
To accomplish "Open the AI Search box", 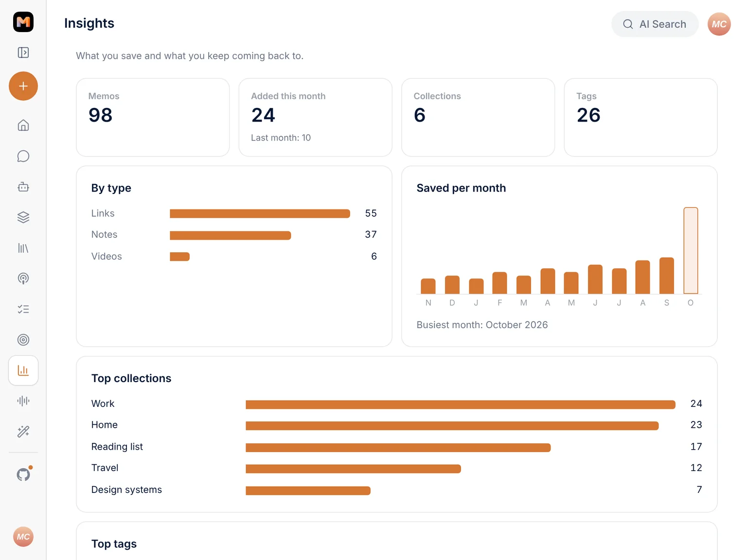I will point(655,24).
